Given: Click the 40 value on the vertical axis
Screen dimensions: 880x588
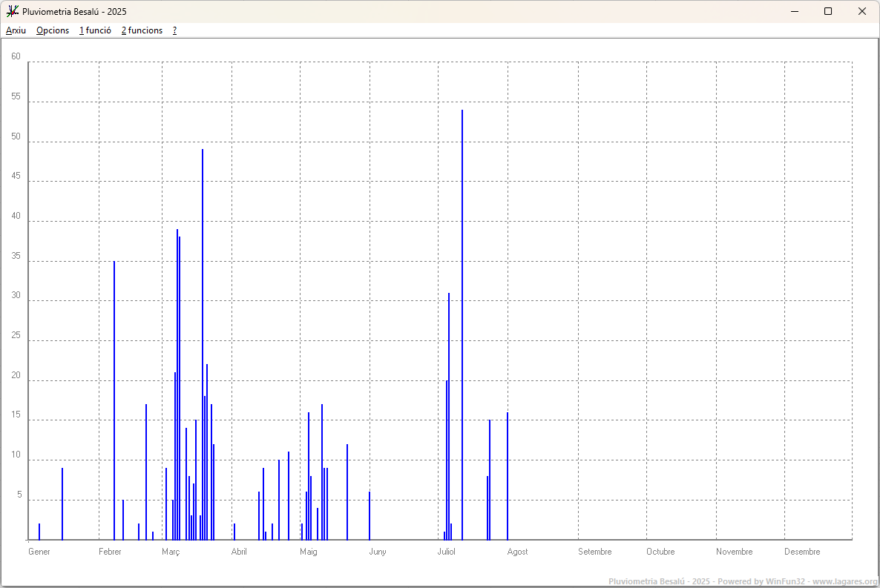Looking at the screenshot, I should click(16, 216).
